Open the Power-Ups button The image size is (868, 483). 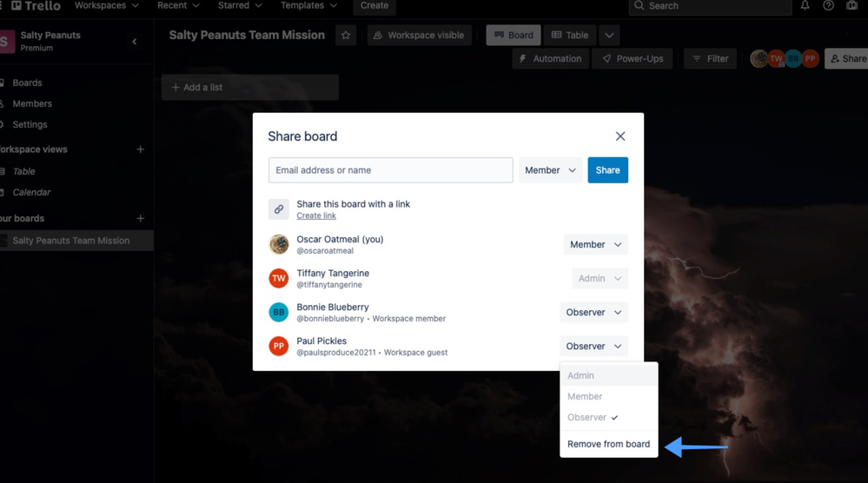click(x=633, y=59)
